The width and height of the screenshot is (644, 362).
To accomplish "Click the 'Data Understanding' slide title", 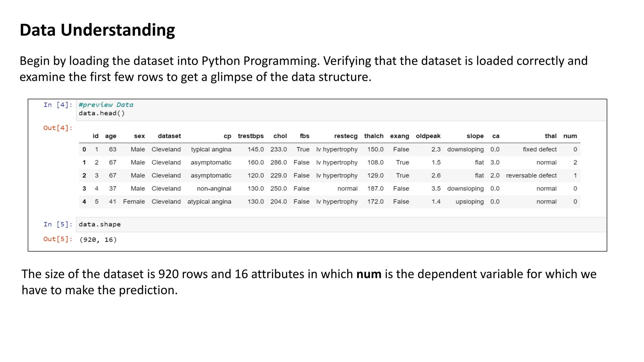I will click(97, 30).
